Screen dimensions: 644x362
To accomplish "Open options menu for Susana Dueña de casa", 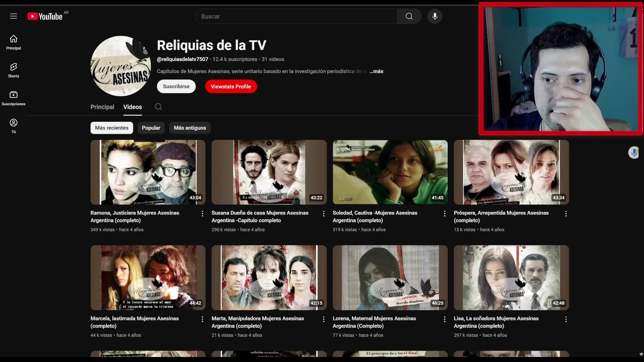I will coord(324,214).
